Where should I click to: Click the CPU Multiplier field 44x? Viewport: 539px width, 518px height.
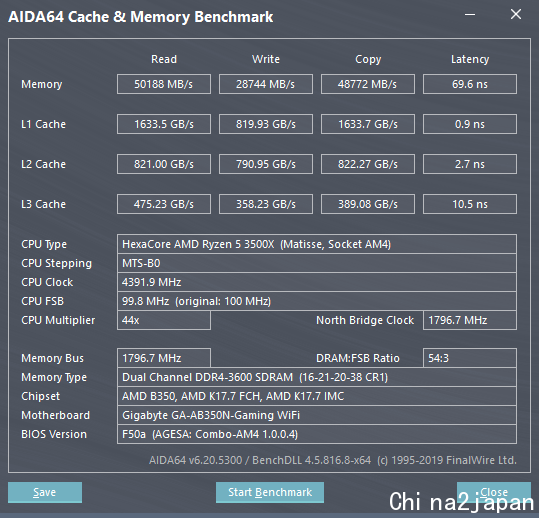pyautogui.click(x=164, y=320)
